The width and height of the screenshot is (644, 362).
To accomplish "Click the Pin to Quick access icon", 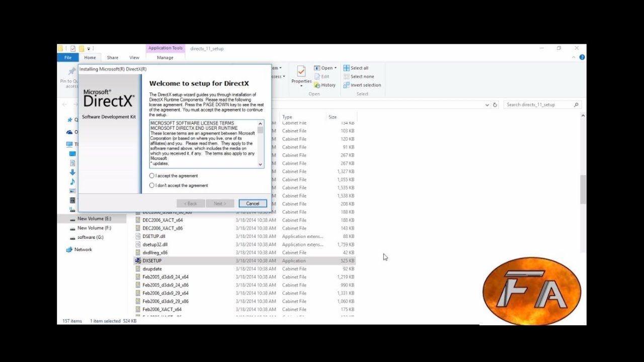I will click(72, 71).
